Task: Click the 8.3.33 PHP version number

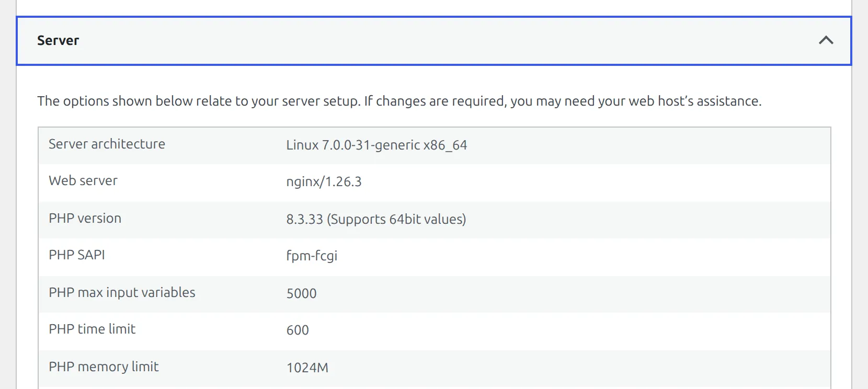Action: coord(304,219)
